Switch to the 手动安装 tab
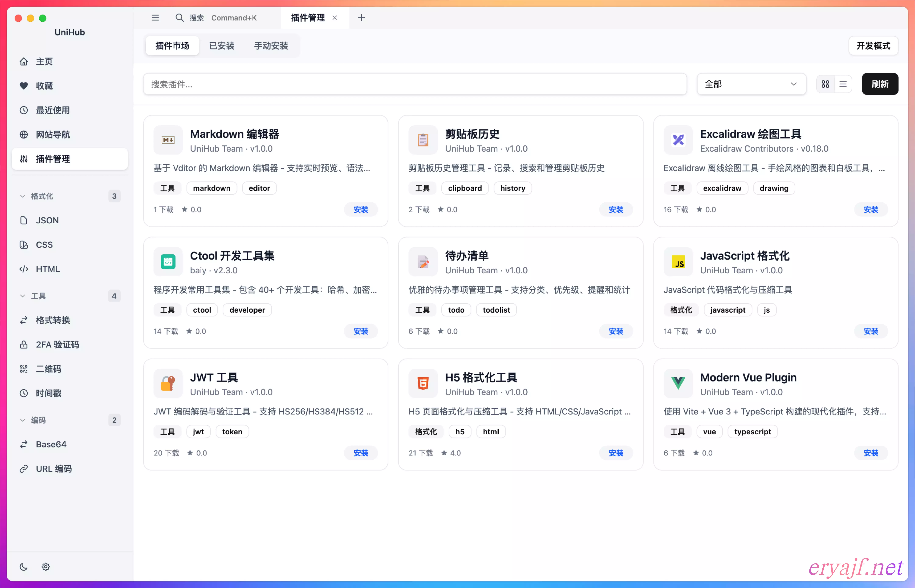The height and width of the screenshot is (588, 915). 271,46
